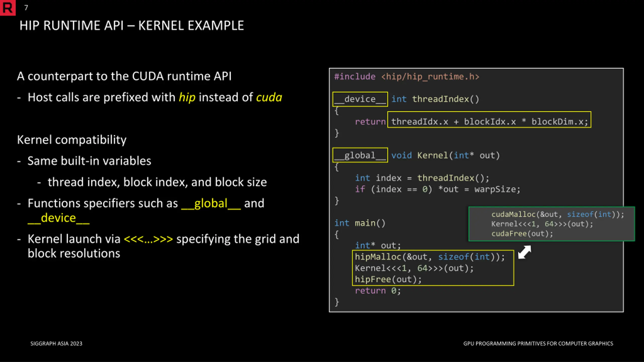Click the 'return 0;' line
Viewport: 644px width, 362px height.
(378, 291)
